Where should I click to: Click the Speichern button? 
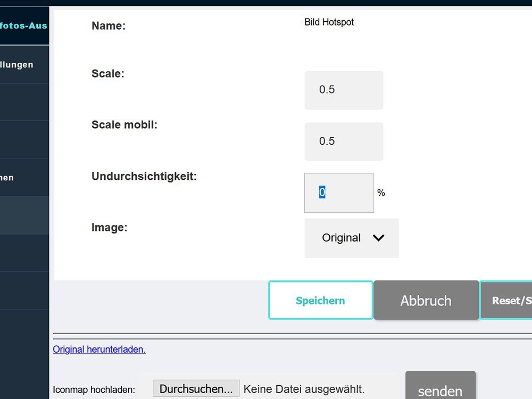click(320, 300)
